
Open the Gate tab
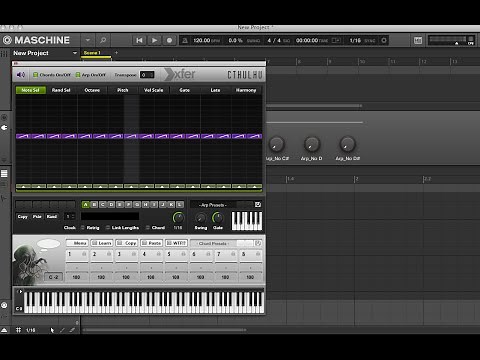tap(184, 90)
